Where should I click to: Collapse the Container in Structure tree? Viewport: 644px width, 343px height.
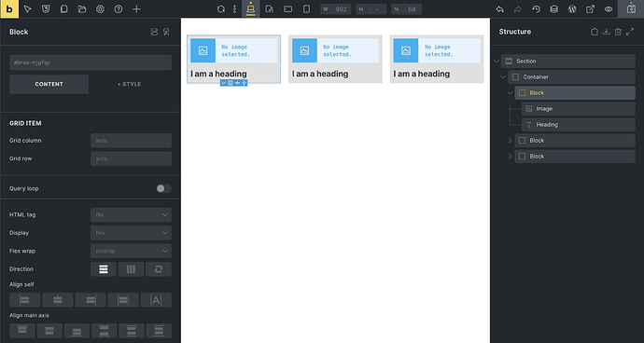pos(503,77)
